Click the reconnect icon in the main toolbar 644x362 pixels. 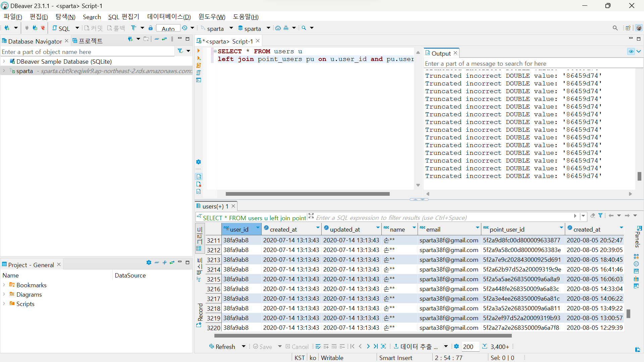pyautogui.click(x=35, y=28)
